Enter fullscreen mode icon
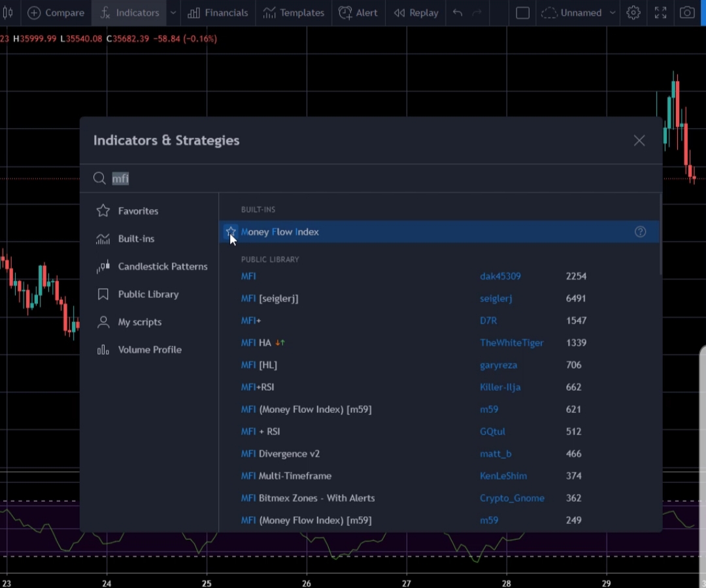The image size is (706, 588). pyautogui.click(x=660, y=12)
